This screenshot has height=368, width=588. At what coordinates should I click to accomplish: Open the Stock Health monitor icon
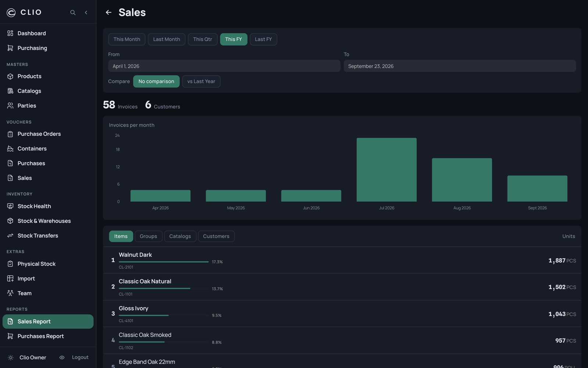pyautogui.click(x=10, y=206)
